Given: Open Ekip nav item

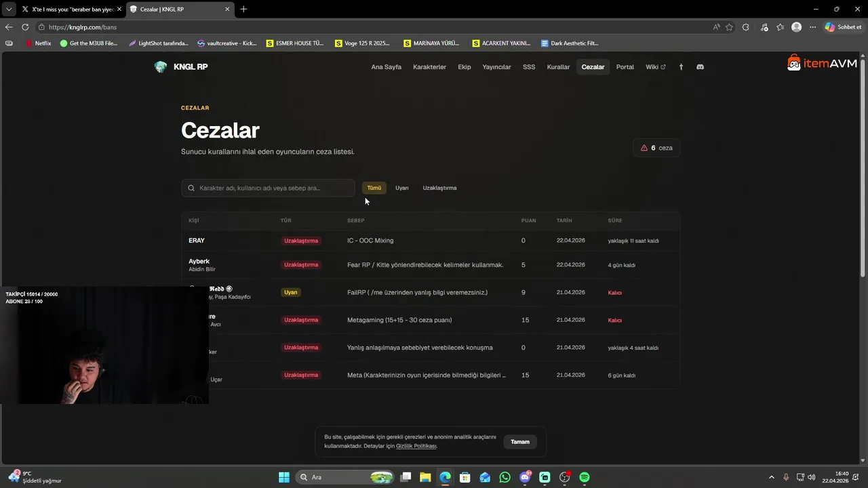Looking at the screenshot, I should [x=465, y=67].
